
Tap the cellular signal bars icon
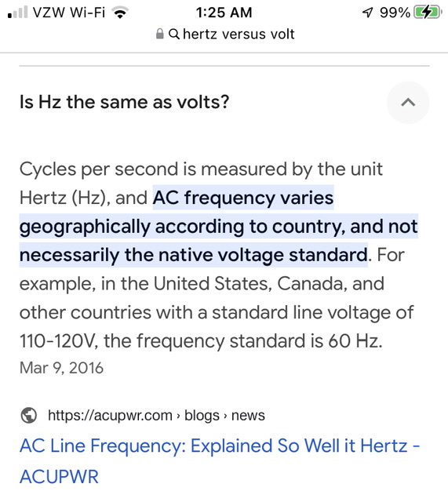(x=17, y=13)
